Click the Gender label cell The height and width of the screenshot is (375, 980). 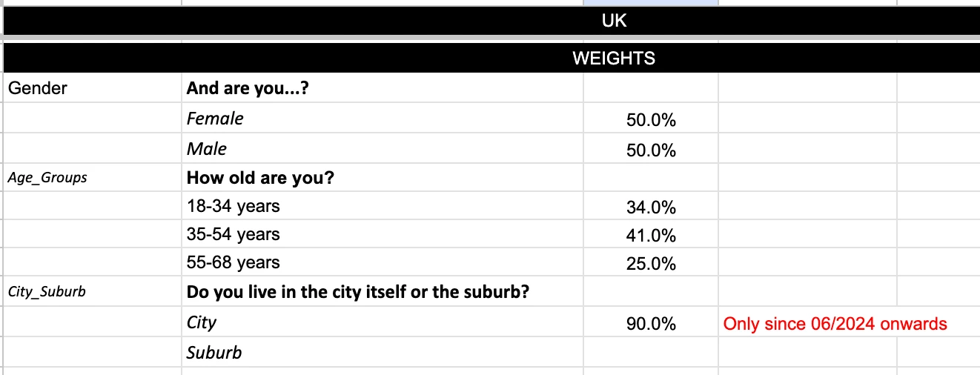[92, 88]
